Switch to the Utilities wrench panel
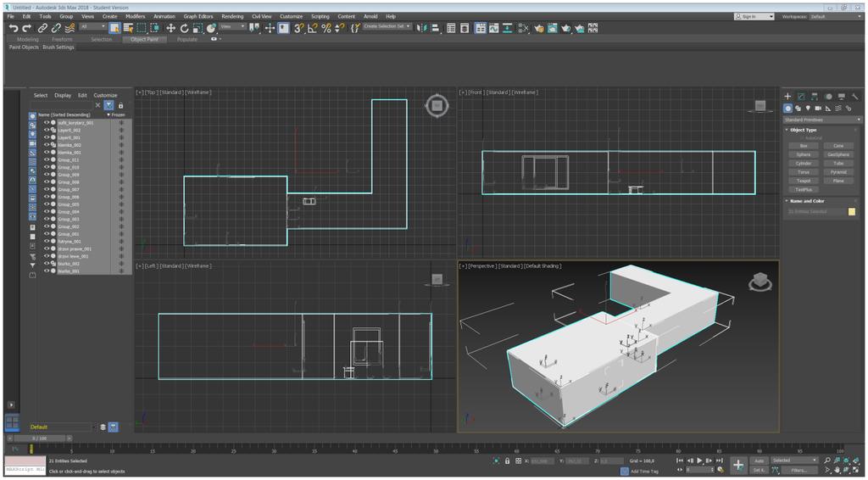 click(x=855, y=97)
